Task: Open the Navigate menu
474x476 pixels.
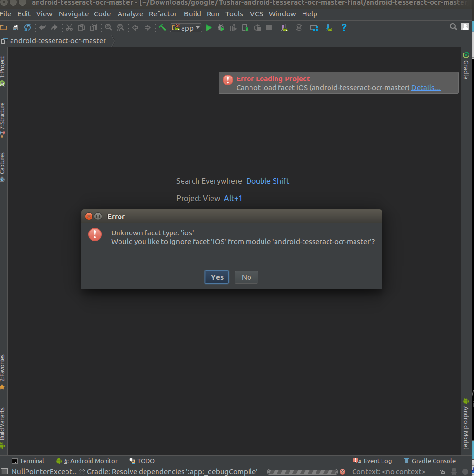Action: [74, 14]
